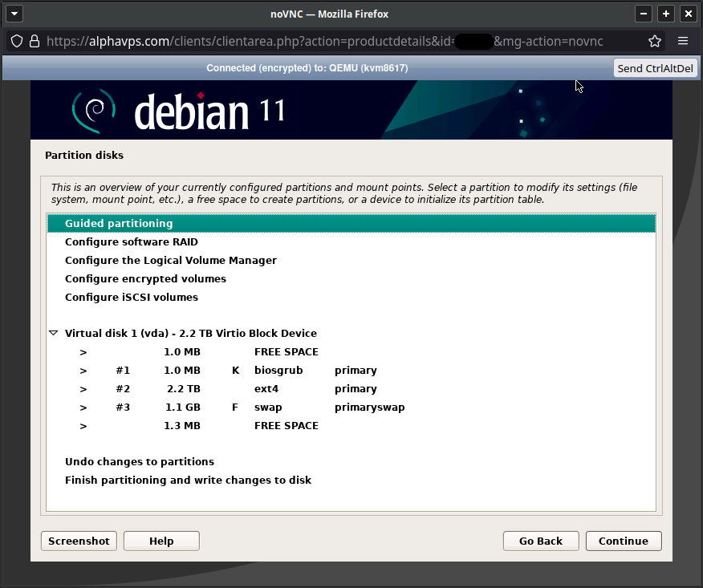Click the arrow beside partition #3

point(83,408)
